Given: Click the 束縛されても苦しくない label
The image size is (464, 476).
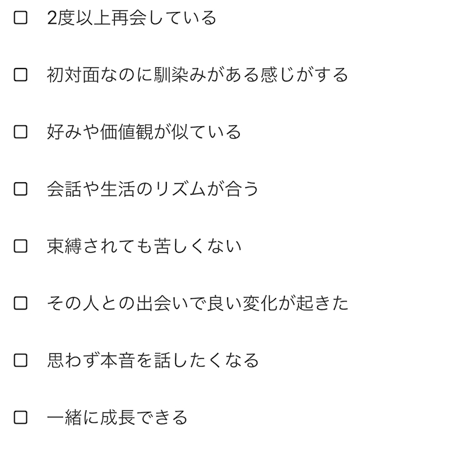Looking at the screenshot, I should pyautogui.click(x=144, y=246).
